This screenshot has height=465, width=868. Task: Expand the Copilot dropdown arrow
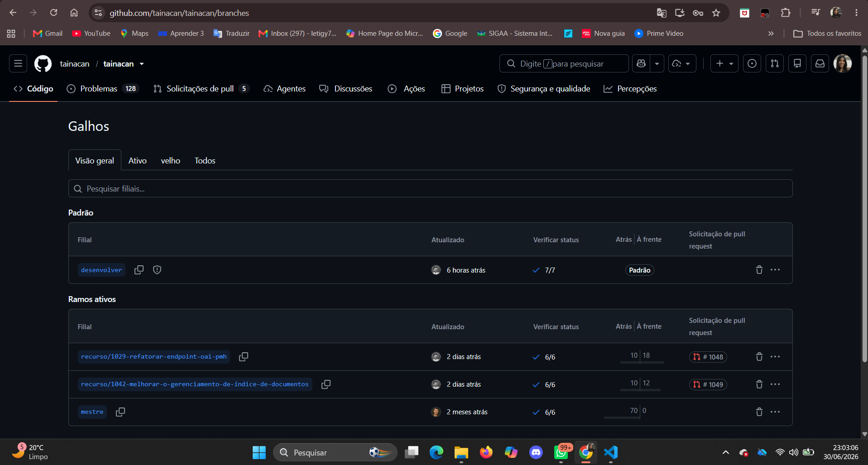coord(657,64)
